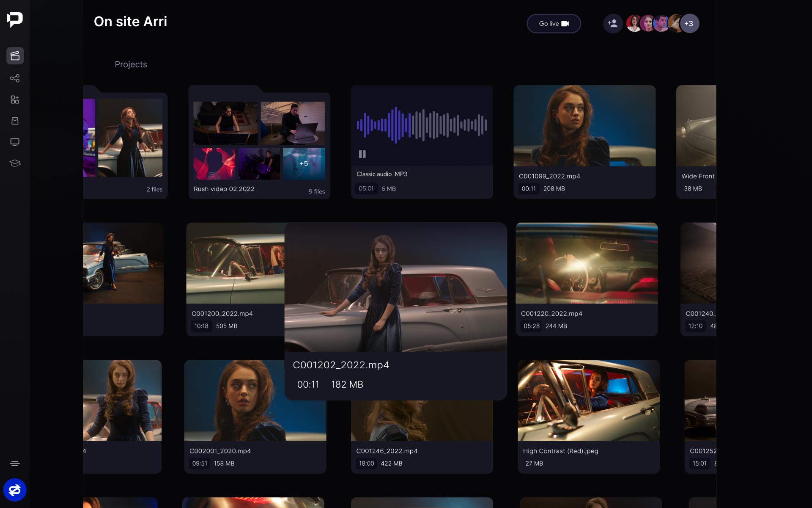
Task: Open the C001246_2022.mp4 card
Action: (422, 437)
